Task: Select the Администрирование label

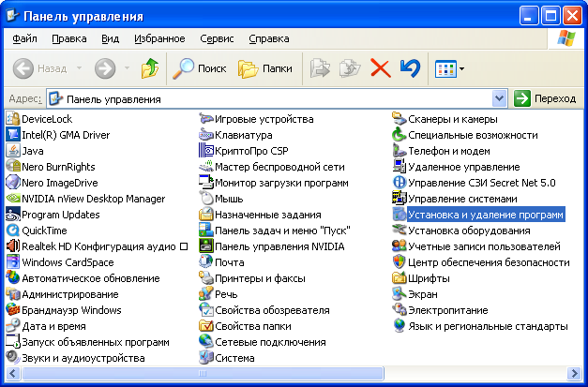Action: [x=70, y=294]
